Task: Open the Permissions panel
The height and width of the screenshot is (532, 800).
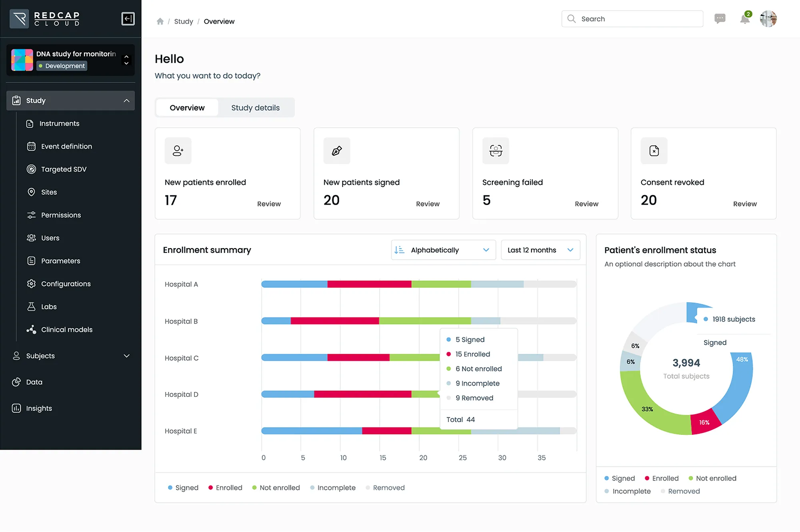Action: pyautogui.click(x=61, y=215)
